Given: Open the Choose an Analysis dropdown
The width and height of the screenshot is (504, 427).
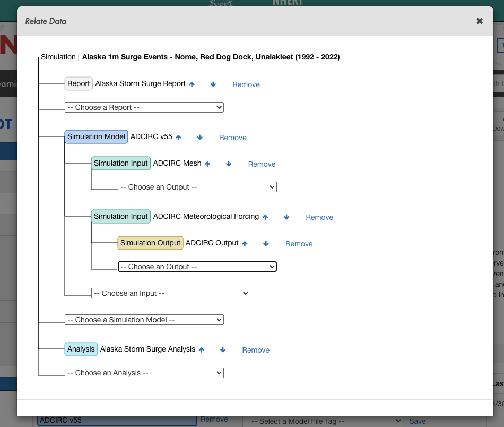Looking at the screenshot, I should pyautogui.click(x=144, y=373).
